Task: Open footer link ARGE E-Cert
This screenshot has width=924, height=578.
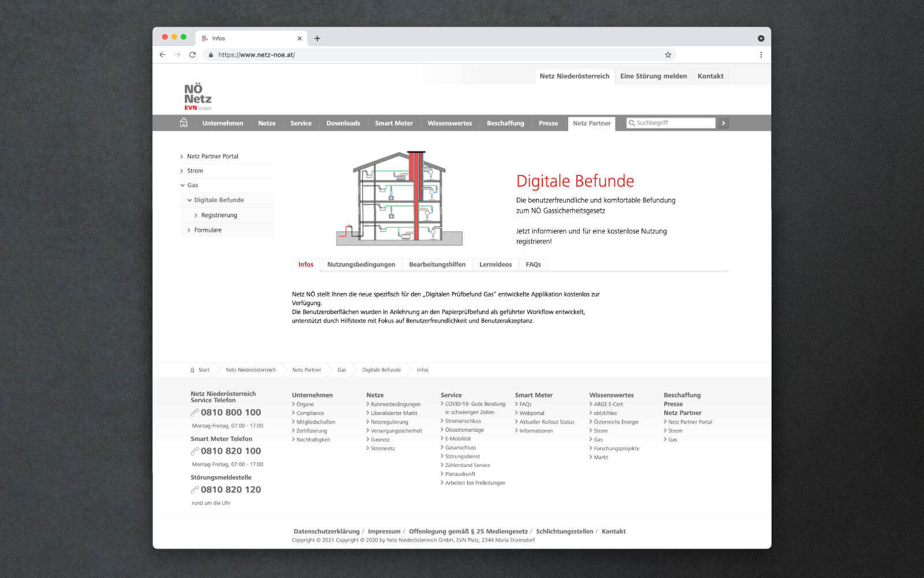Action: point(608,405)
